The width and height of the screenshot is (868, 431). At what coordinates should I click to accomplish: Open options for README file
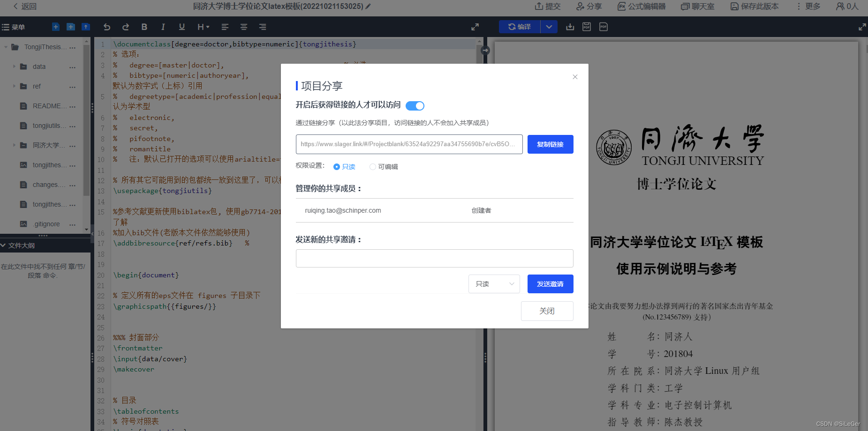[x=72, y=106]
